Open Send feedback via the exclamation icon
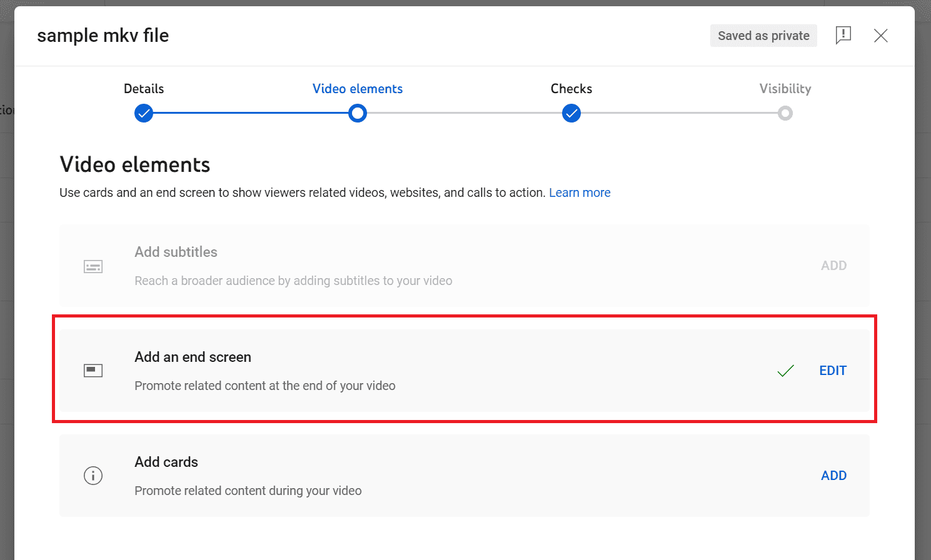 [843, 36]
